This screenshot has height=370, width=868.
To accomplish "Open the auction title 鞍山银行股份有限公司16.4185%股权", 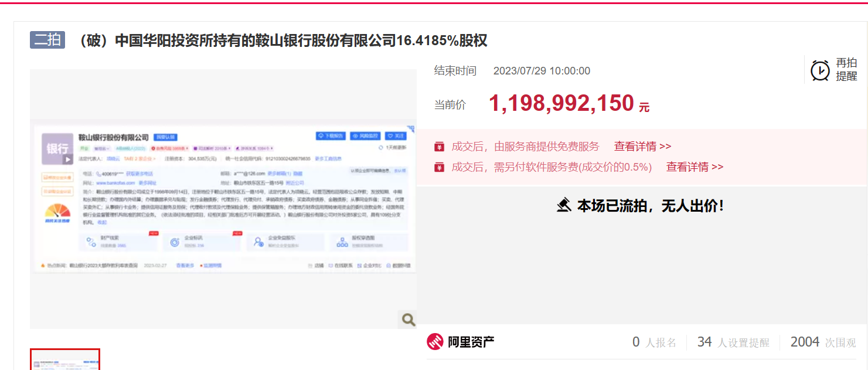I will coord(282,40).
